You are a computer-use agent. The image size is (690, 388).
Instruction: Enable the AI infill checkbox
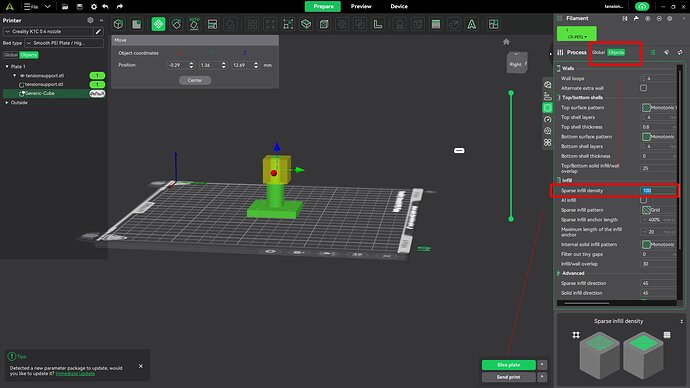643,200
